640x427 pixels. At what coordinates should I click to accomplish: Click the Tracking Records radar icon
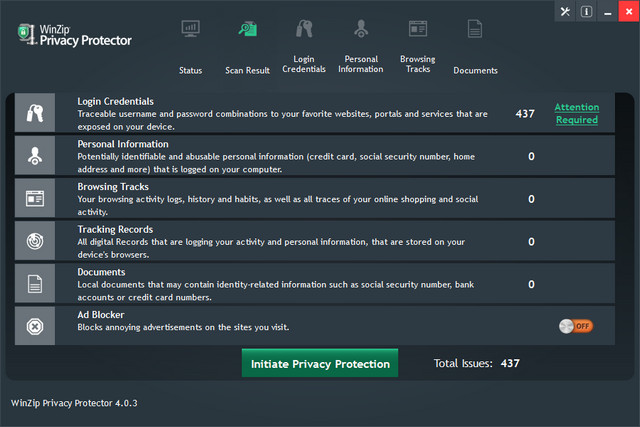tap(35, 241)
